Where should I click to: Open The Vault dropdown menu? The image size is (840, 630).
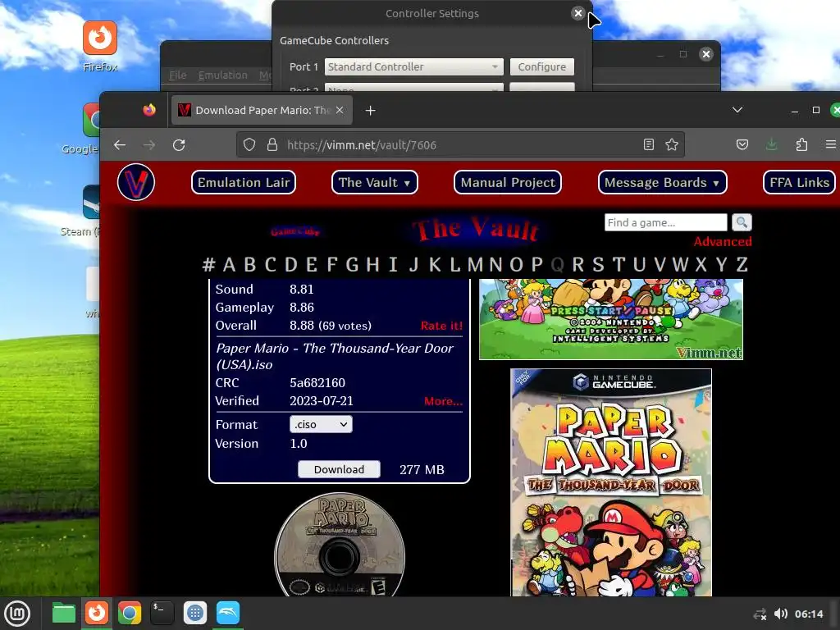click(374, 182)
